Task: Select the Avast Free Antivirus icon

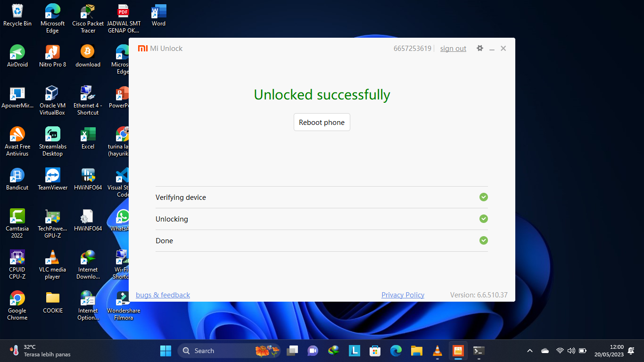Action: coord(17,141)
